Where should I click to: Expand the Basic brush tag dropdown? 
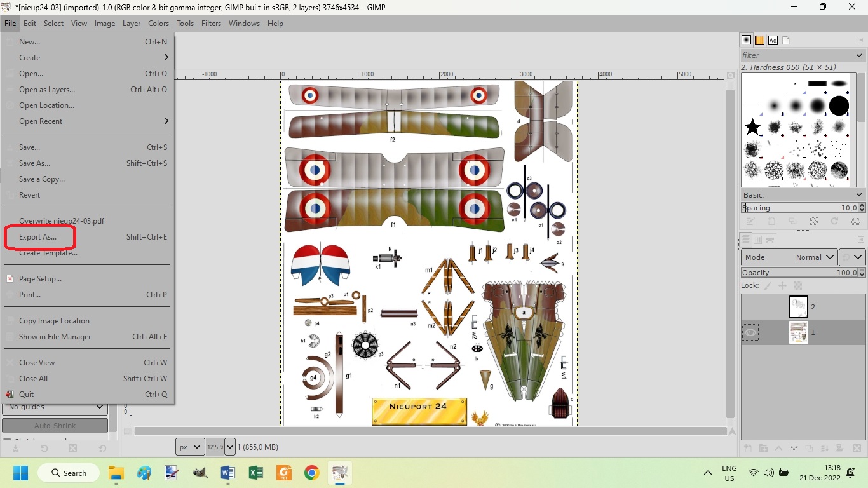(x=803, y=195)
